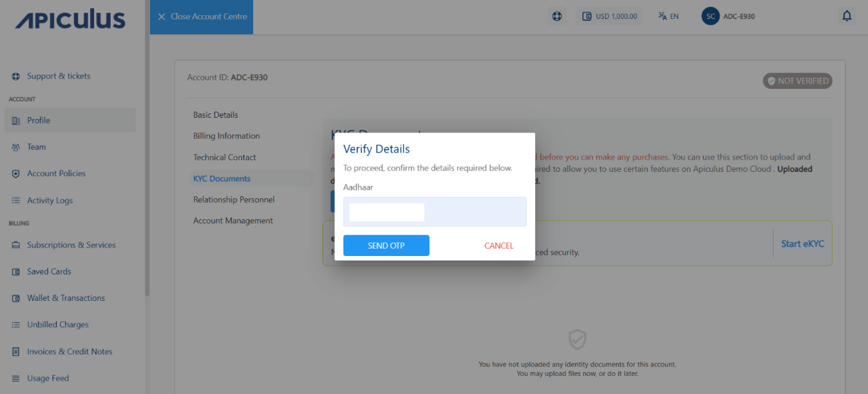
Task: Click the Aadhaar number input field
Action: 435,212
